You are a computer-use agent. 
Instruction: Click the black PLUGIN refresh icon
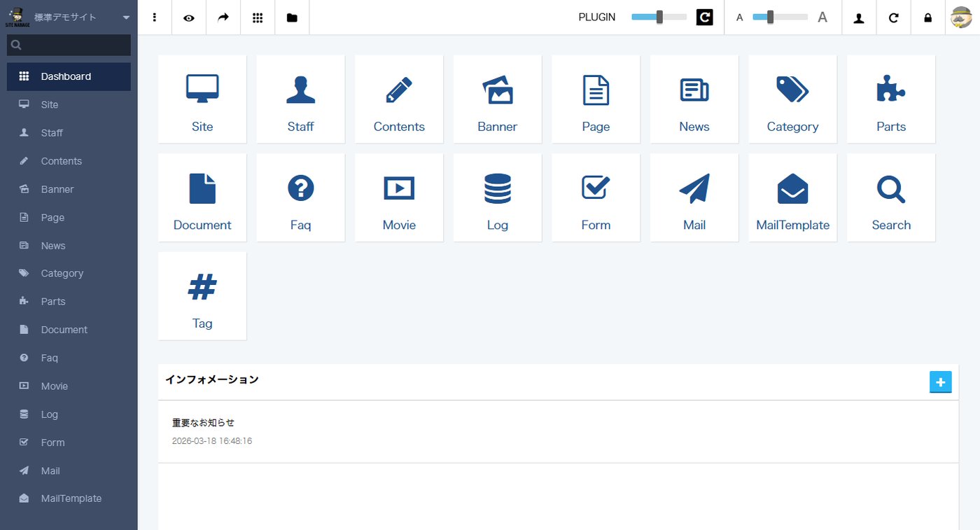tap(704, 18)
